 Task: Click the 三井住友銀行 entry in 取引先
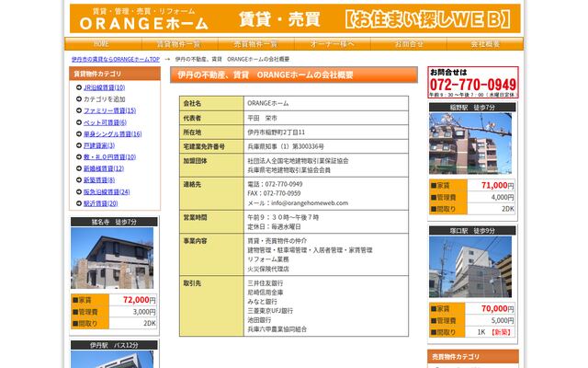pyautogui.click(x=266, y=283)
